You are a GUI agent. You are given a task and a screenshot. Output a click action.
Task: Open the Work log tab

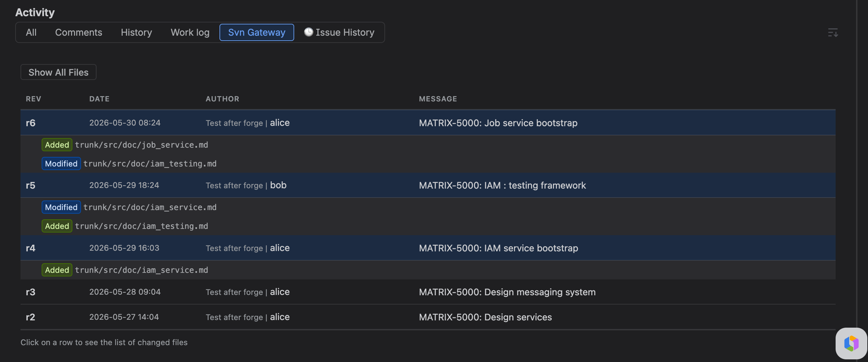(x=190, y=32)
